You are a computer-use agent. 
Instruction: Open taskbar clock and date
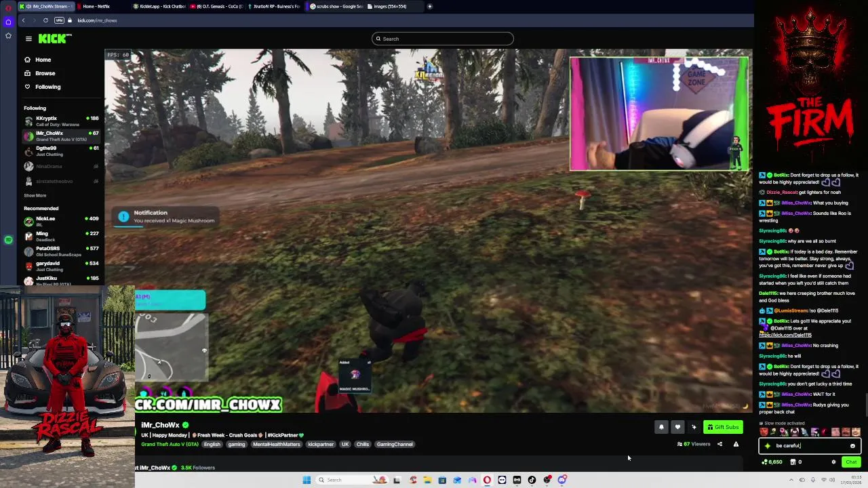pyautogui.click(x=852, y=480)
